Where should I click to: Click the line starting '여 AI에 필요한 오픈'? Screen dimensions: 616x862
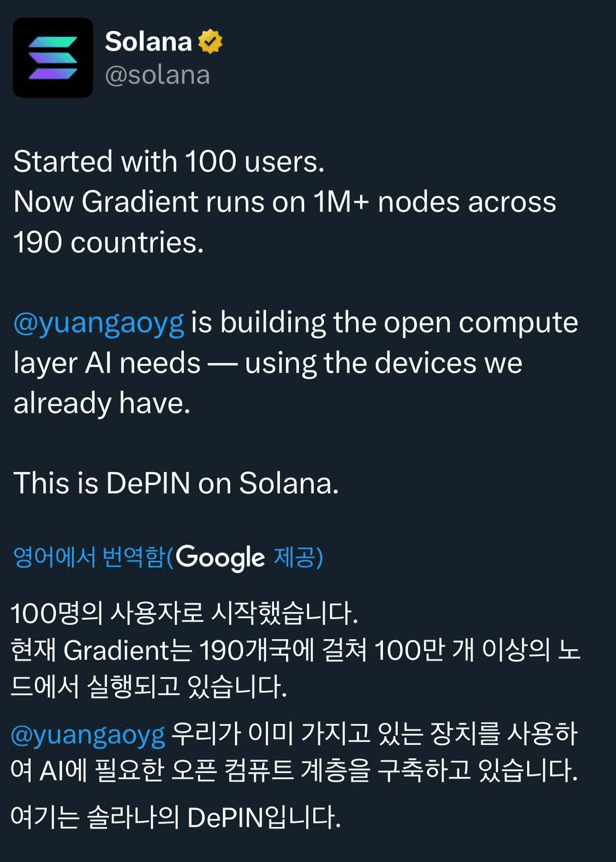[x=295, y=772]
